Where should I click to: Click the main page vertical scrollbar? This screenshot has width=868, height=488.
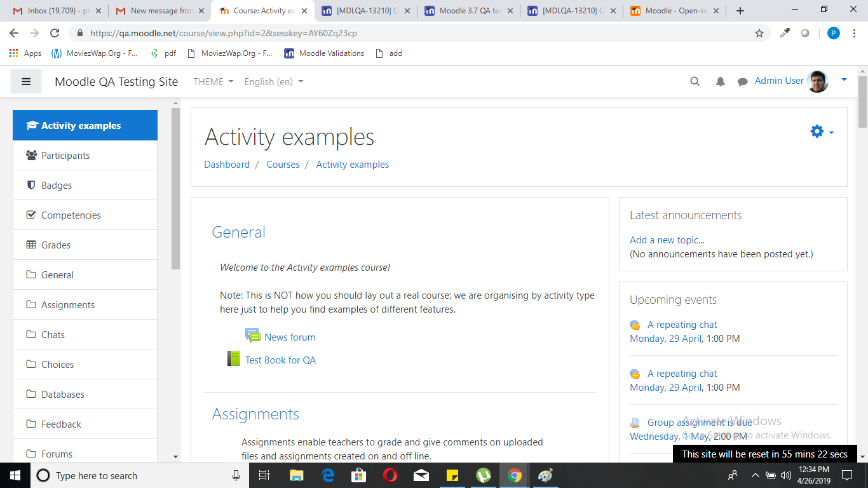pyautogui.click(x=862, y=101)
